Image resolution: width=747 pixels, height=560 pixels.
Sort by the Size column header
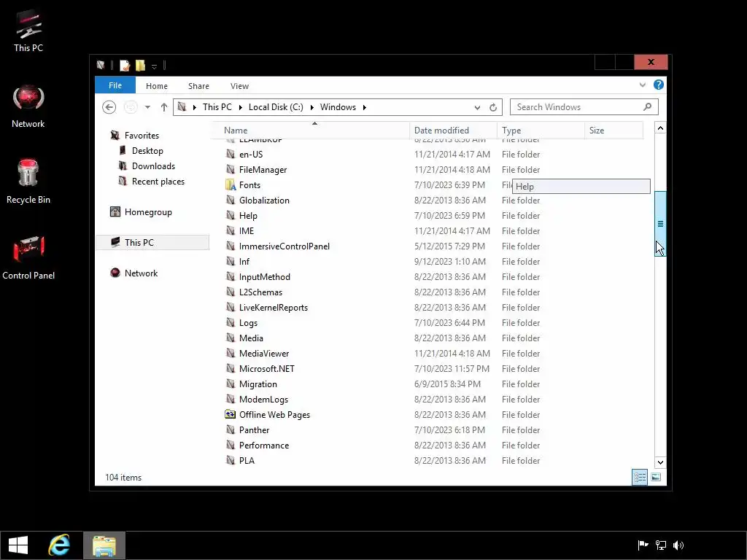[614, 131]
